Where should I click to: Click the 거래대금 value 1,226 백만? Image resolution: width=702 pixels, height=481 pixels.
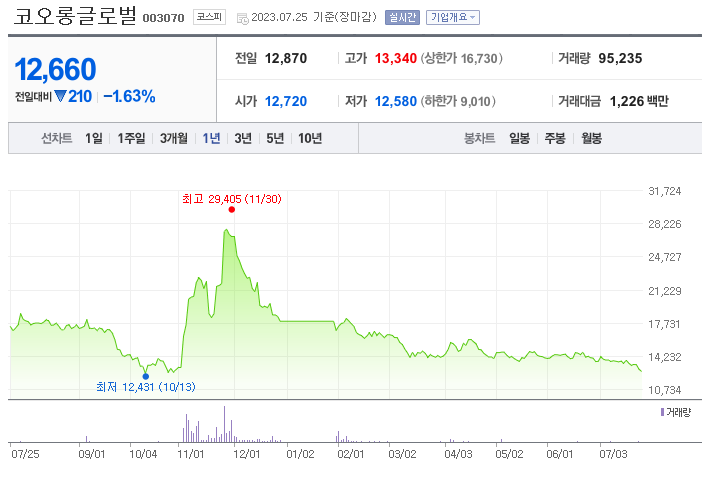coord(639,101)
